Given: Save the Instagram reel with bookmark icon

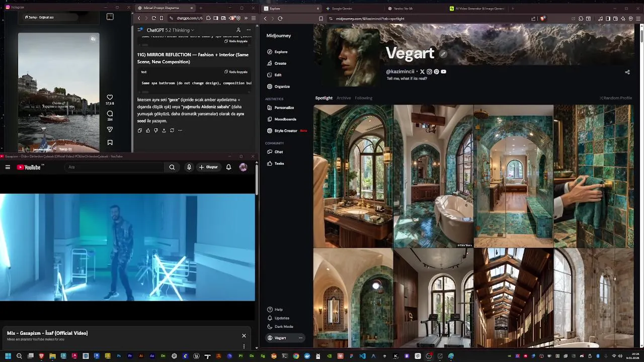Looking at the screenshot, I should [x=110, y=143].
